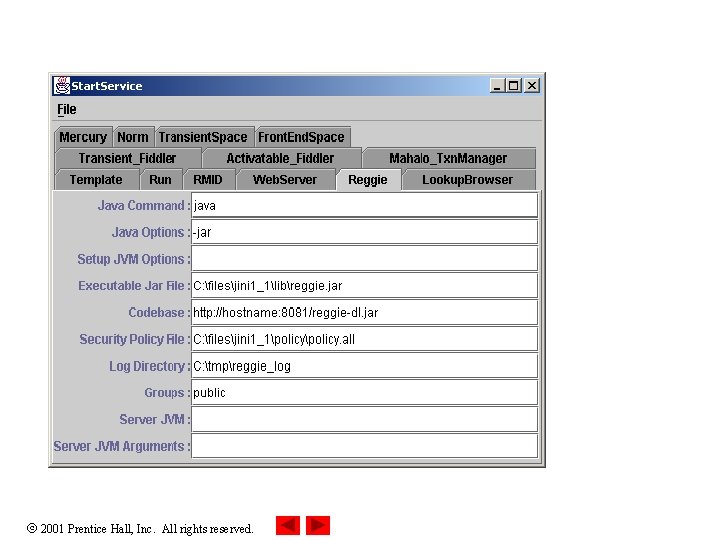
Task: Minimize the StartService window
Action: pyautogui.click(x=497, y=86)
